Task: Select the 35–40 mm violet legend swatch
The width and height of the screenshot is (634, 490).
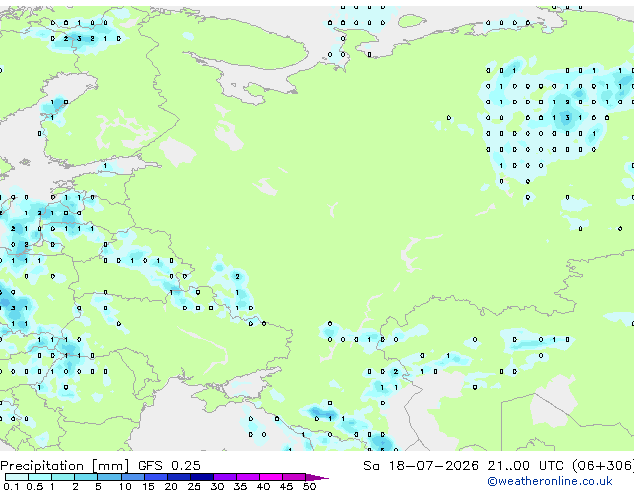Action: (x=248, y=477)
